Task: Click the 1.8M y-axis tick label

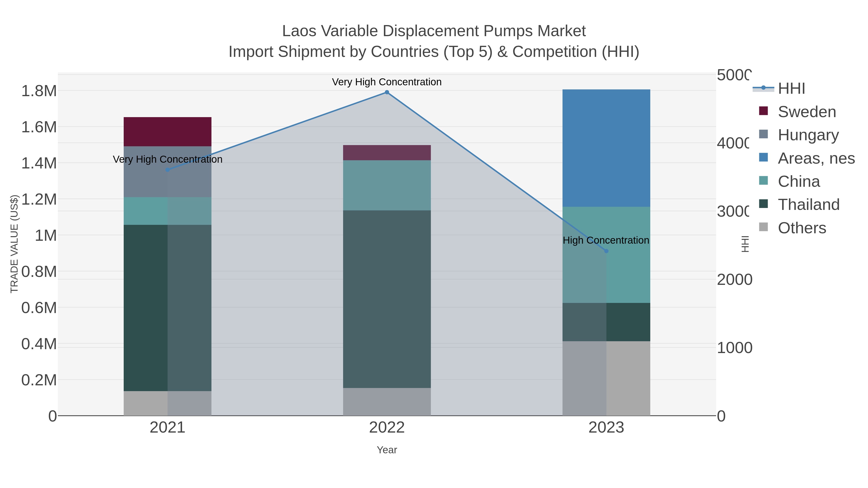Action: (39, 91)
